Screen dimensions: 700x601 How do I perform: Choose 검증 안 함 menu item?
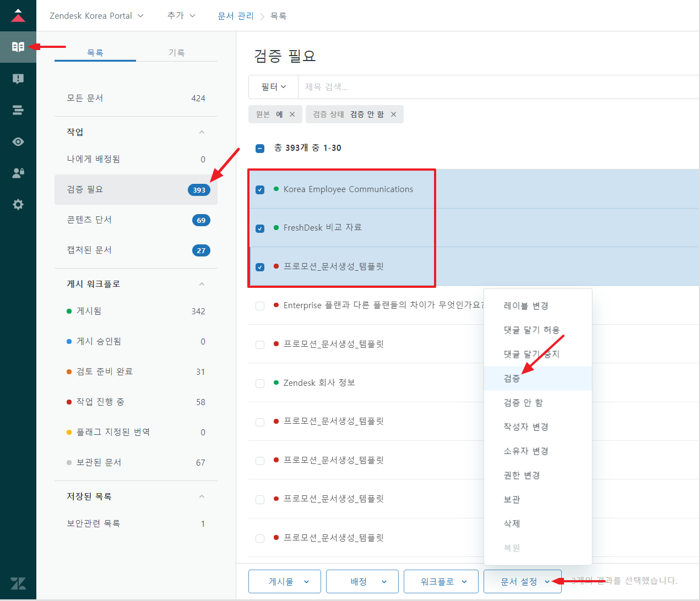click(538, 403)
